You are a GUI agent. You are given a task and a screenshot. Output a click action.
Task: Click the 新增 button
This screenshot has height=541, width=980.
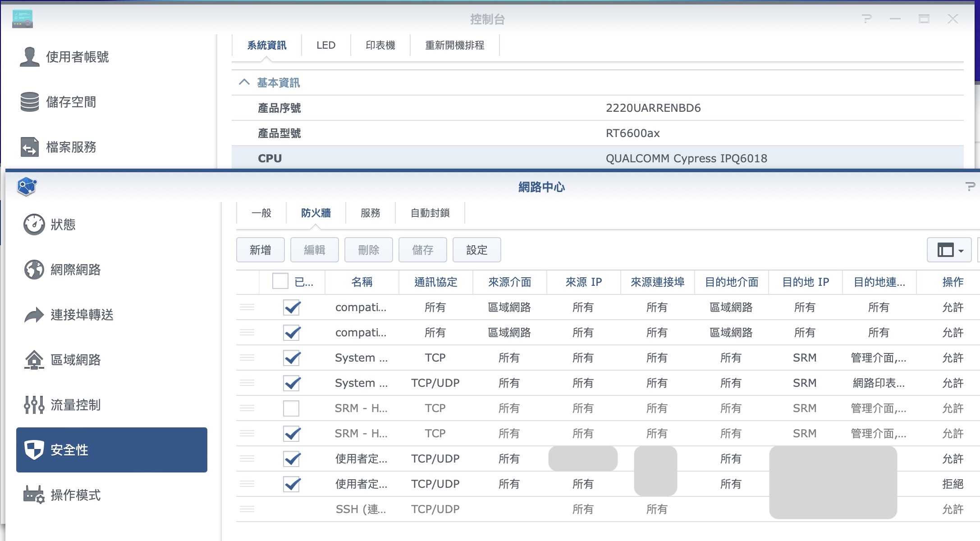pos(260,250)
